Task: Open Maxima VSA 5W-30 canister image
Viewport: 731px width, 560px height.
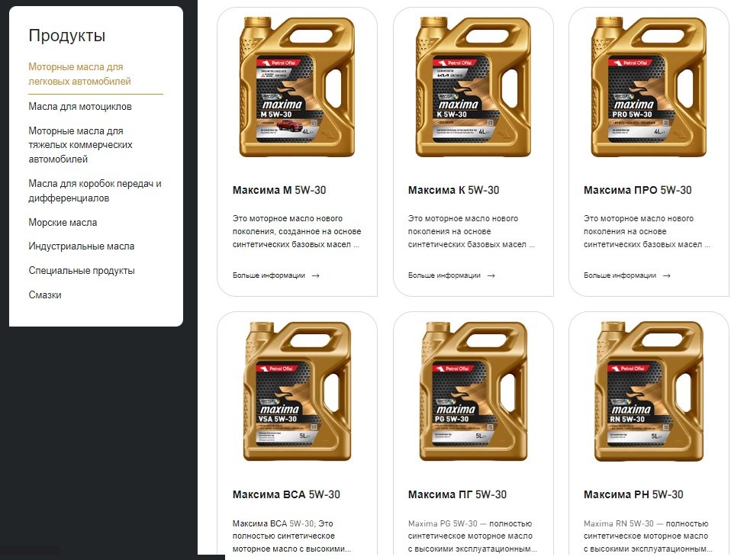Action: click(298, 391)
